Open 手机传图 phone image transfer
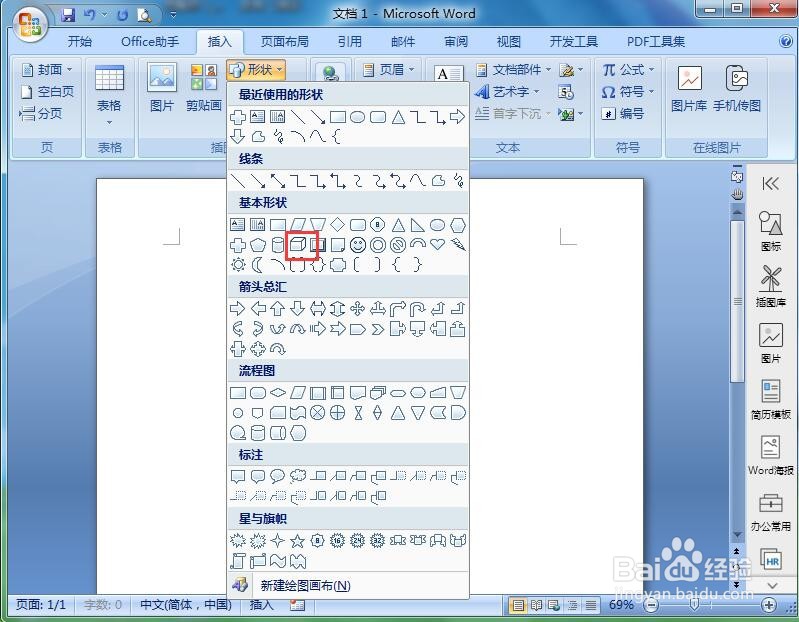799x622 pixels. pos(737,88)
